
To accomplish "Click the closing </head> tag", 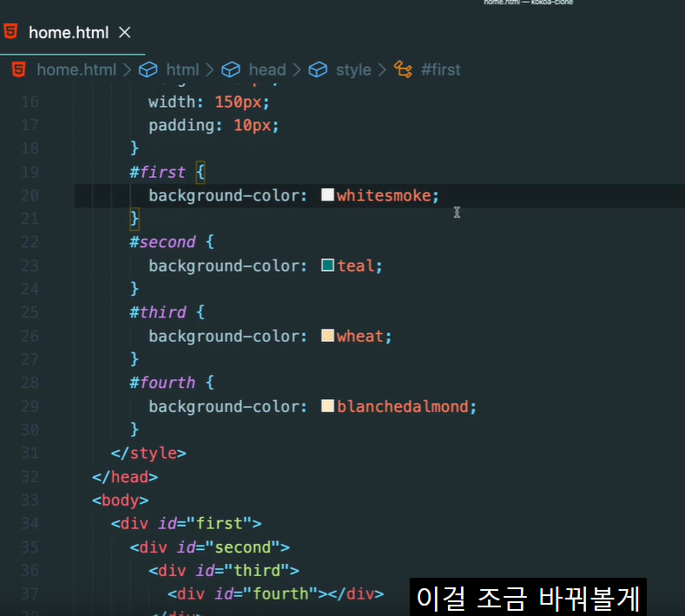I will pos(125,476).
